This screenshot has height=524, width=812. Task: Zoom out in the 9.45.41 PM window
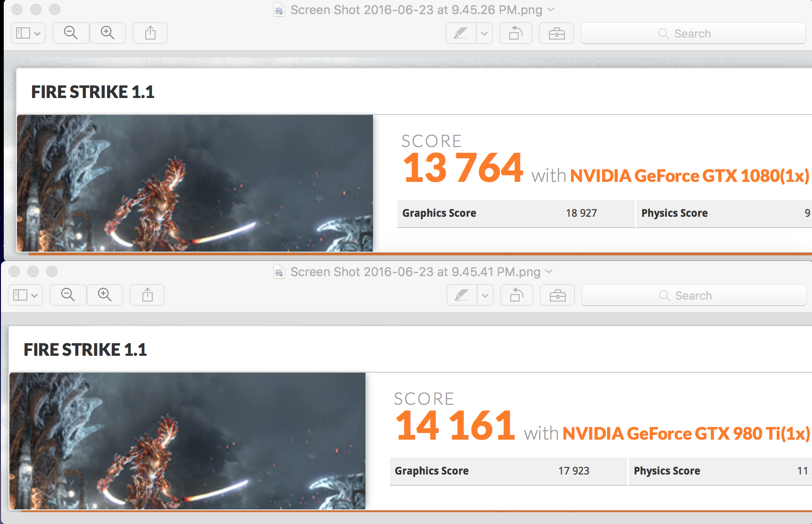[x=68, y=295]
